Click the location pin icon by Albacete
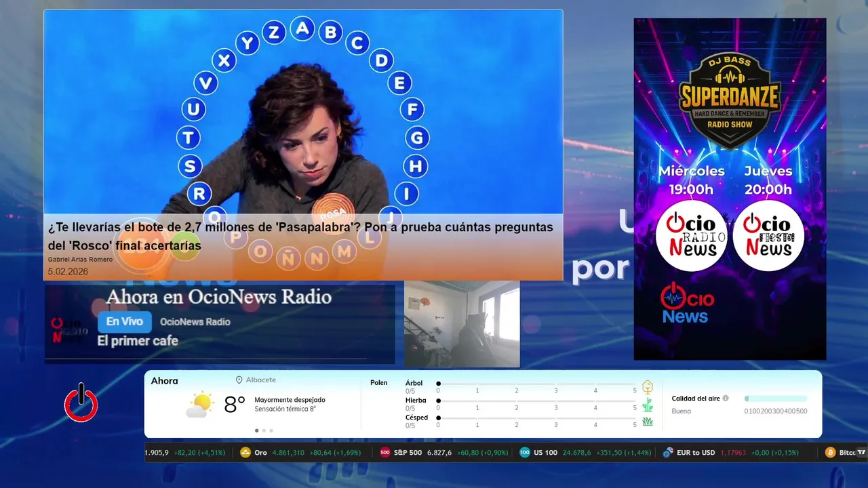 (x=239, y=380)
